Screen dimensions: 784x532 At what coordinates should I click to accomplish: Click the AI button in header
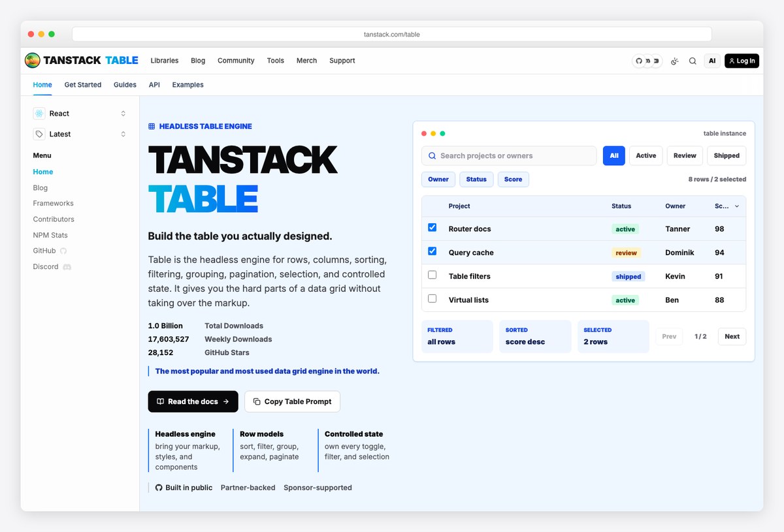[712, 61]
